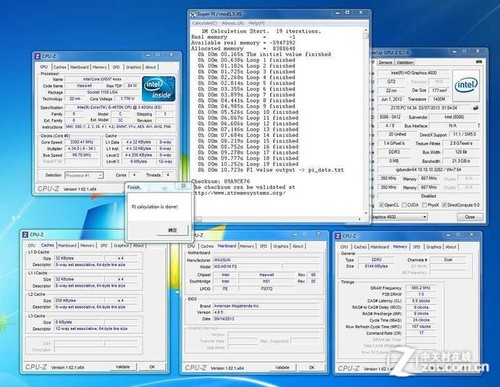Click Super PI vertical scrollbar
This screenshot has height=387, width=500.
click(366, 122)
